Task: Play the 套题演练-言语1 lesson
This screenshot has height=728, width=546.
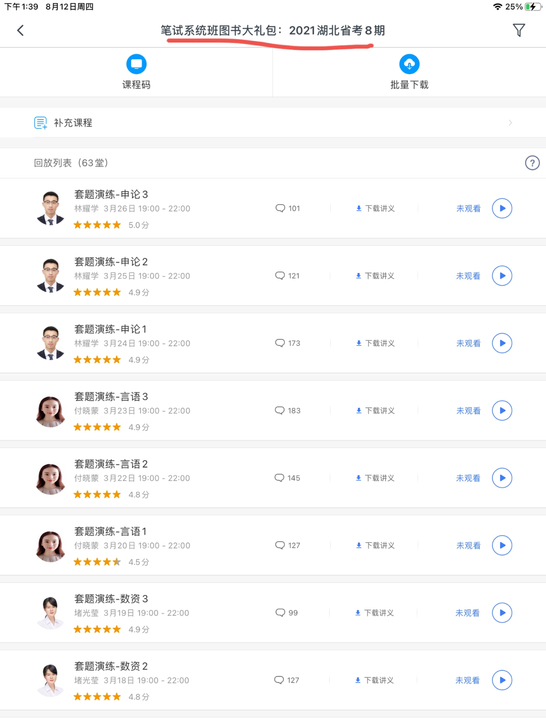Action: pos(502,545)
